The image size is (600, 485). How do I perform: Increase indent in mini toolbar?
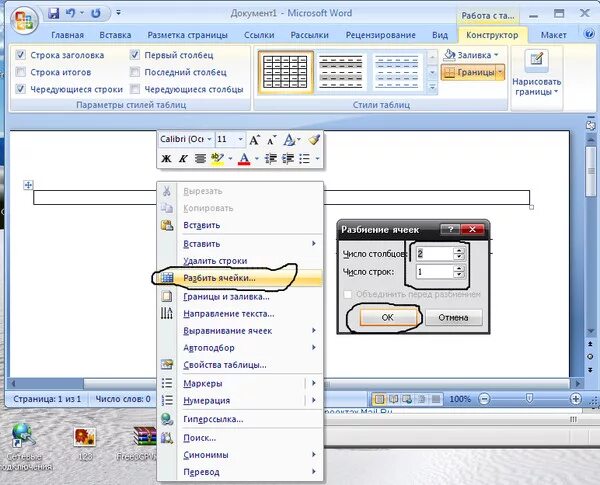coord(288,158)
